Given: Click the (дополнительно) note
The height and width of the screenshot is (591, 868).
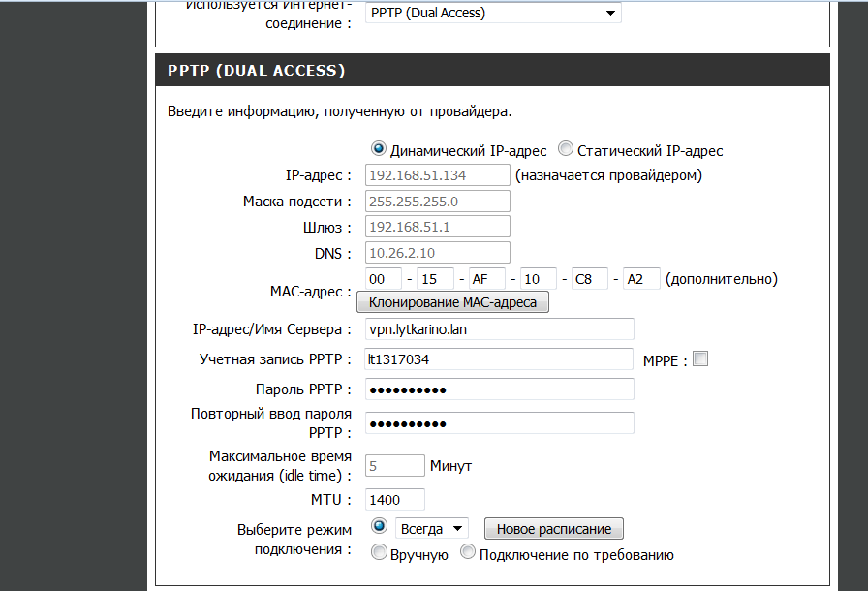Looking at the screenshot, I should [x=722, y=279].
